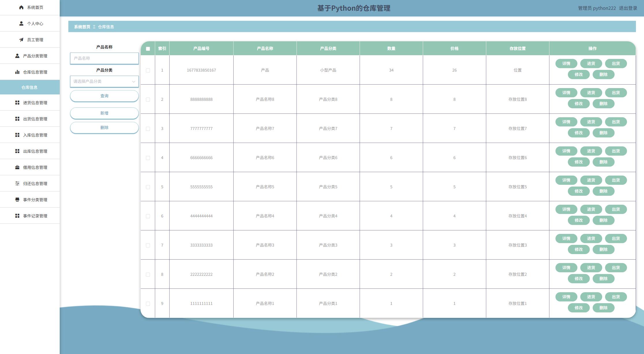Screen dimensions: 644x354
Task: Click the paper plane icon for 员工管理
Action: click(21, 40)
